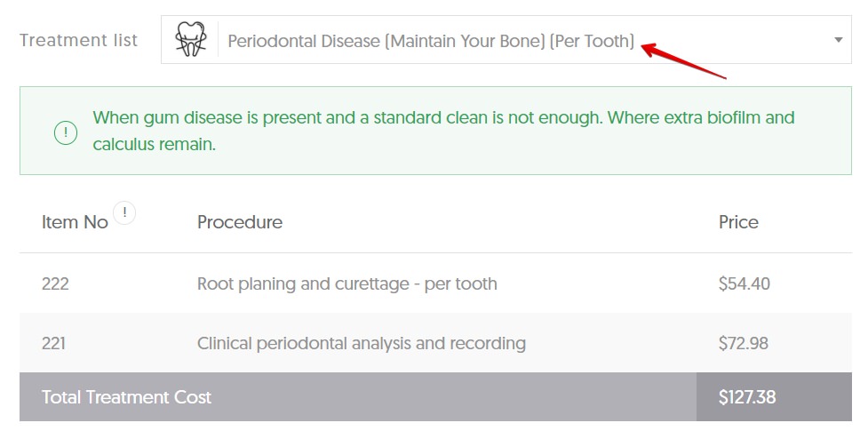Click the tooth icon in the treatment dropdown
The image size is (868, 439).
[190, 40]
